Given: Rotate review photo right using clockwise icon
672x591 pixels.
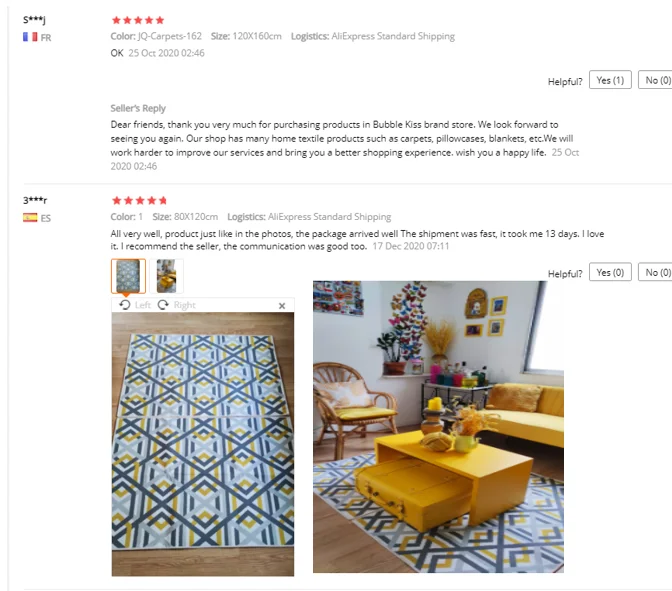Looking at the screenshot, I should [163, 305].
